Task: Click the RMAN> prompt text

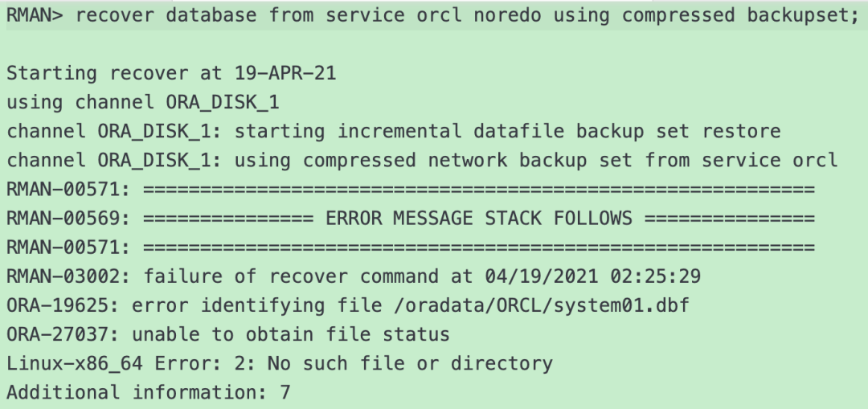Action: [35, 15]
